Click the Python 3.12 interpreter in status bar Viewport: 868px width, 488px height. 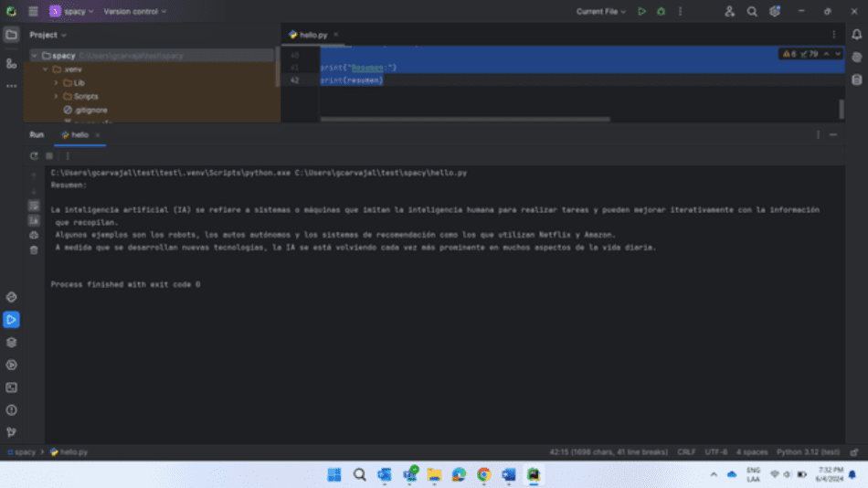pos(808,451)
